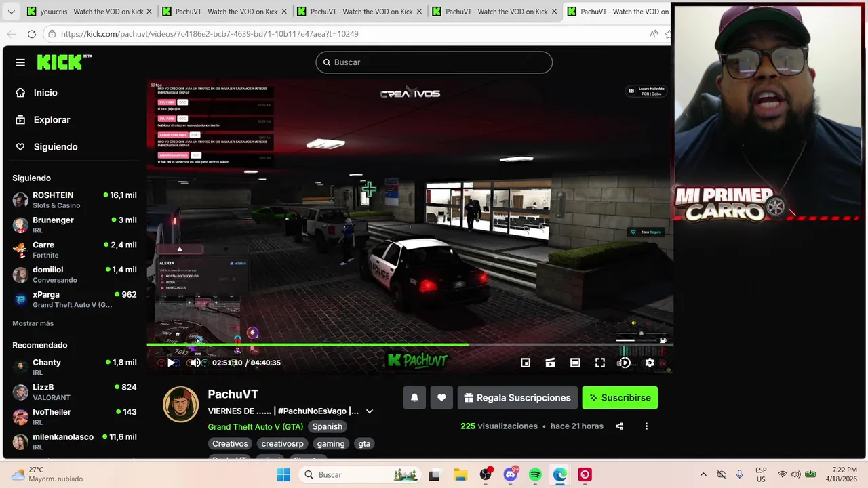868x488 pixels.
Task: Close the youucriis browser tab
Action: (149, 12)
